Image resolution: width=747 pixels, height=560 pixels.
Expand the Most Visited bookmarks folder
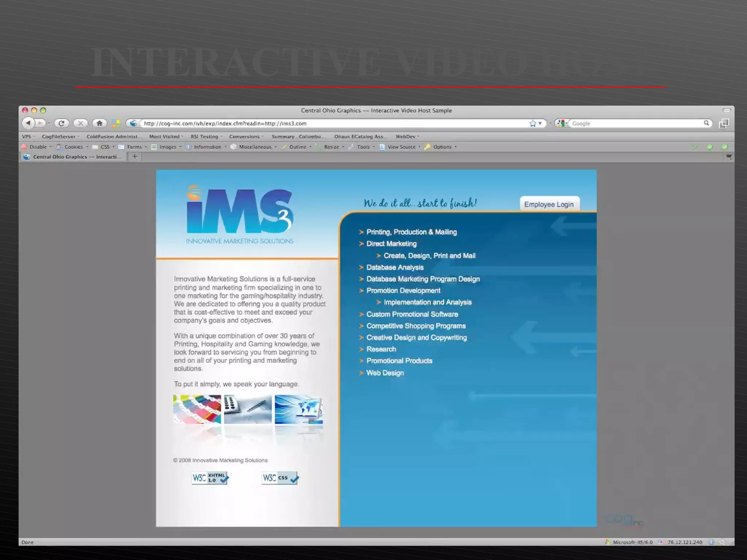[x=166, y=136]
